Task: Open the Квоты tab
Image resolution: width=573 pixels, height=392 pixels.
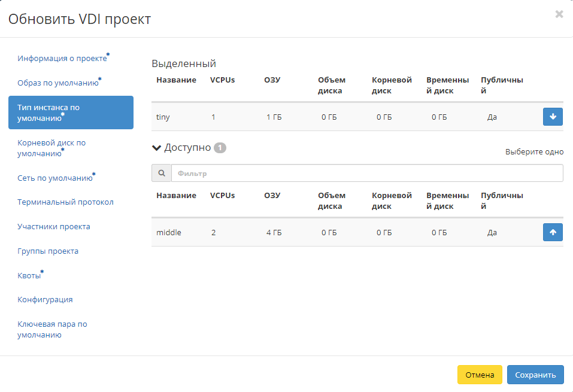Action: click(x=29, y=276)
